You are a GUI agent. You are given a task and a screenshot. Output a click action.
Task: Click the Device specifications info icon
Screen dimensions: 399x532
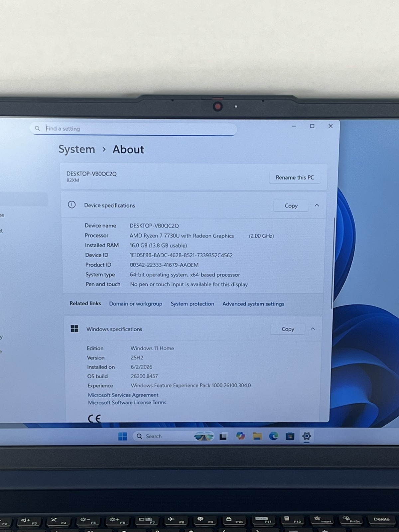pos(72,205)
